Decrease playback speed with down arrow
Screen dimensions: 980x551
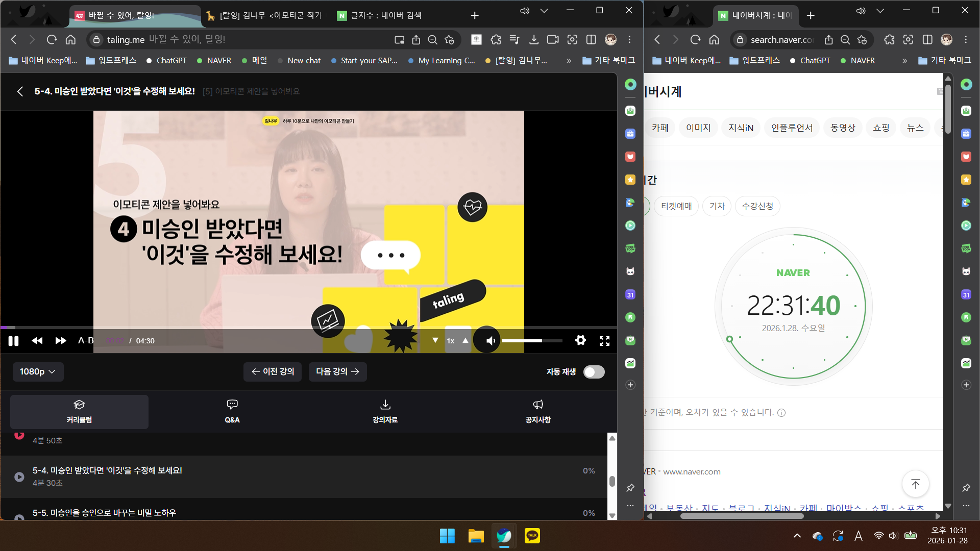coord(435,340)
